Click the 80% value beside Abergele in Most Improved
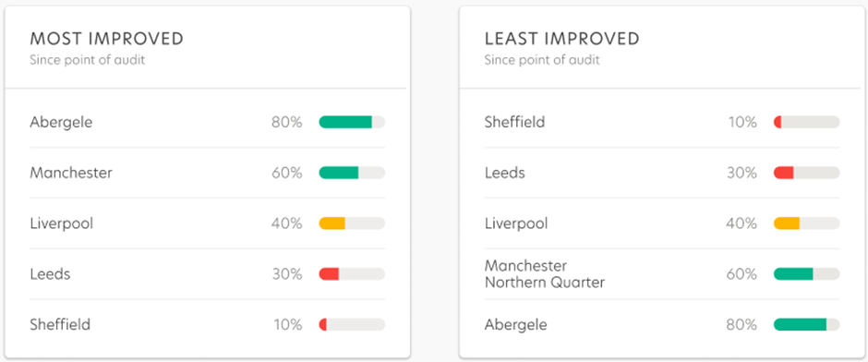This screenshot has width=868, height=362. [287, 122]
